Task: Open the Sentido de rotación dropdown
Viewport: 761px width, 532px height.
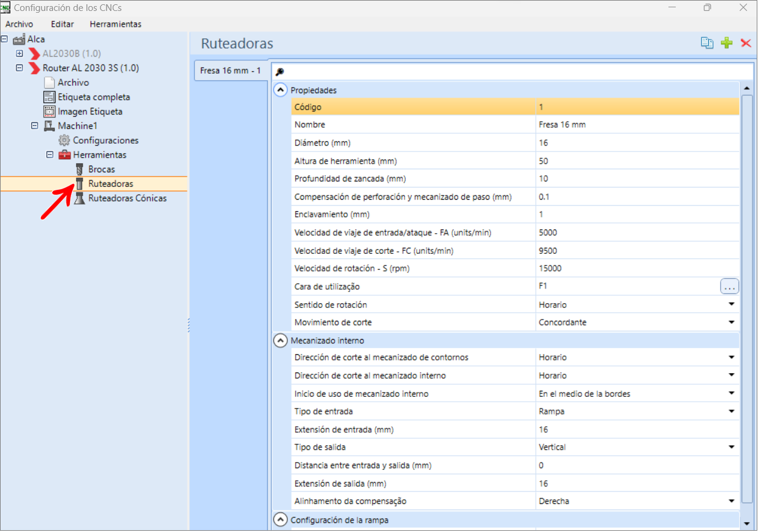Action: click(731, 304)
